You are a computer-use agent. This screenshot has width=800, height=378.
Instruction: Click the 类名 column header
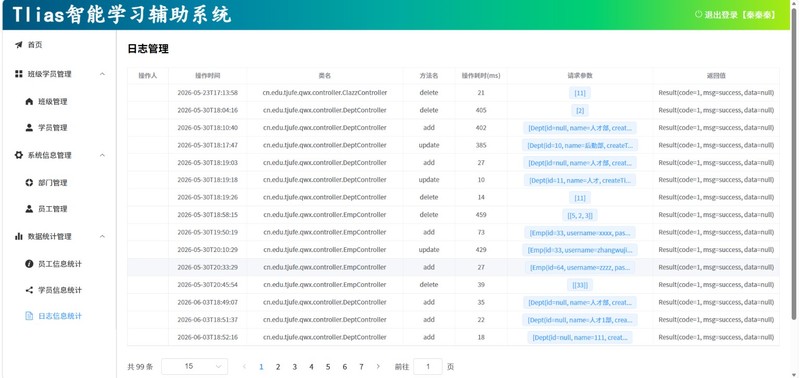(x=324, y=75)
